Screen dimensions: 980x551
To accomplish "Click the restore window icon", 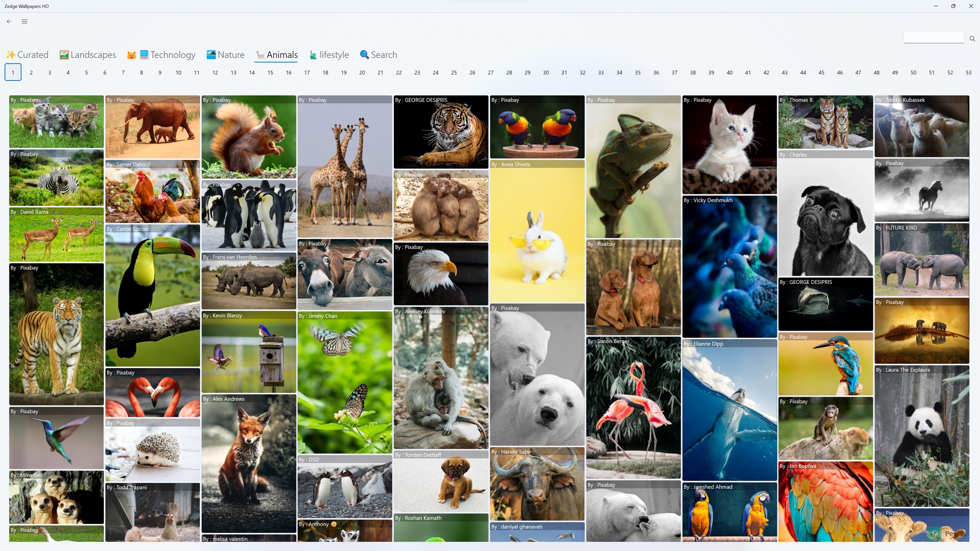I will [x=953, y=6].
